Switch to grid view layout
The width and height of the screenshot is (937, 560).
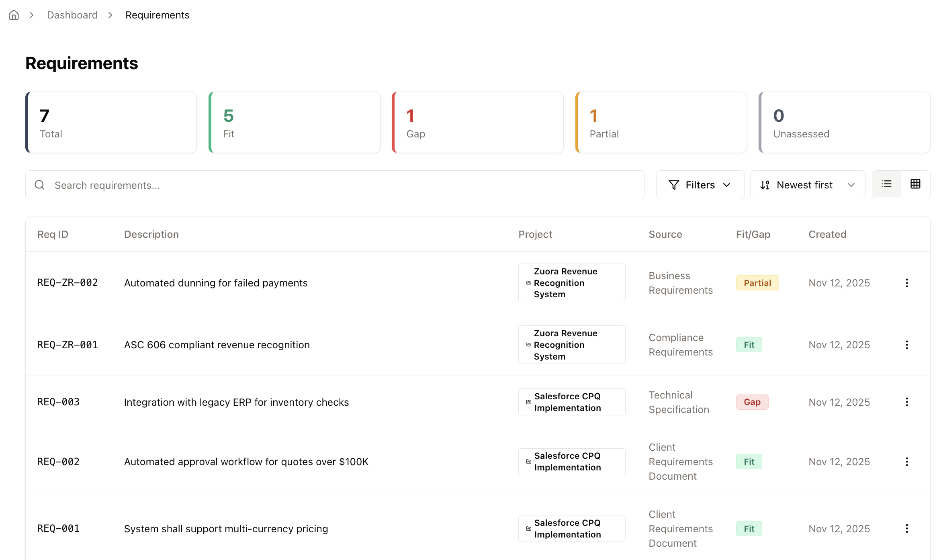tap(915, 184)
